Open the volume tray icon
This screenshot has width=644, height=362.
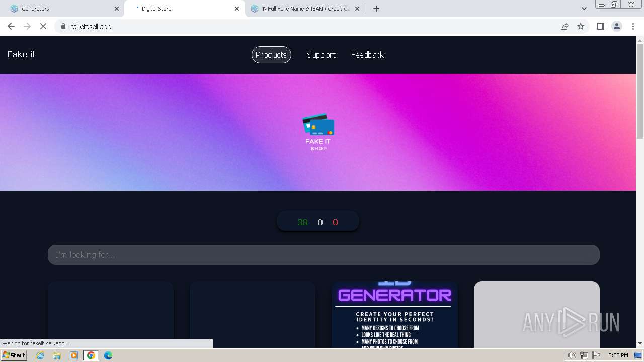pos(572,355)
